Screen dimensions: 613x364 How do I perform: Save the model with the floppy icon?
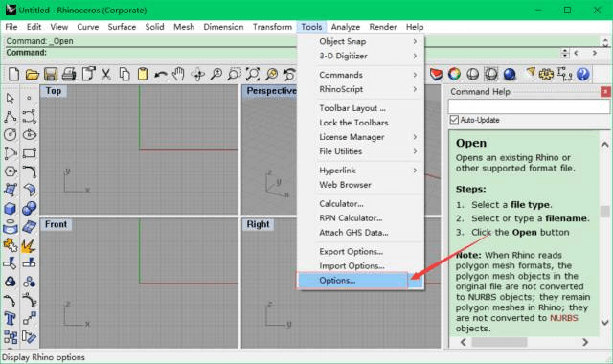[51, 74]
